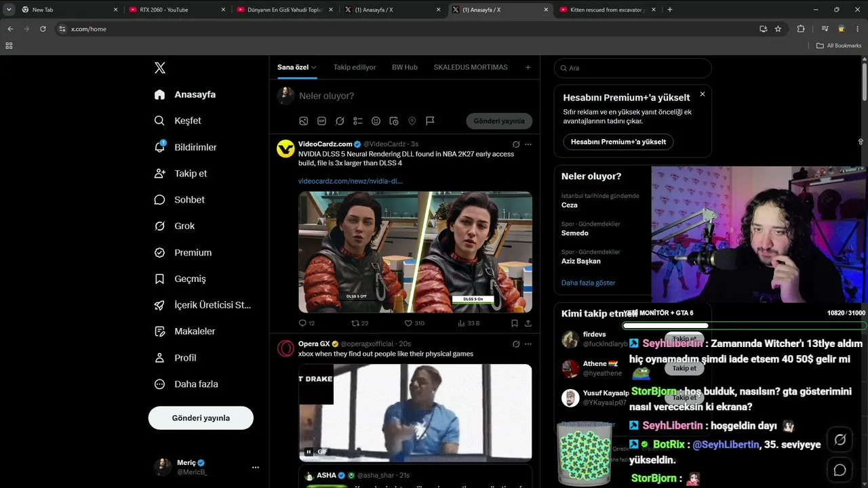Viewport: 868px width, 488px height.
Task: Click the Gönderi yayınla sidebar button
Action: (201, 418)
